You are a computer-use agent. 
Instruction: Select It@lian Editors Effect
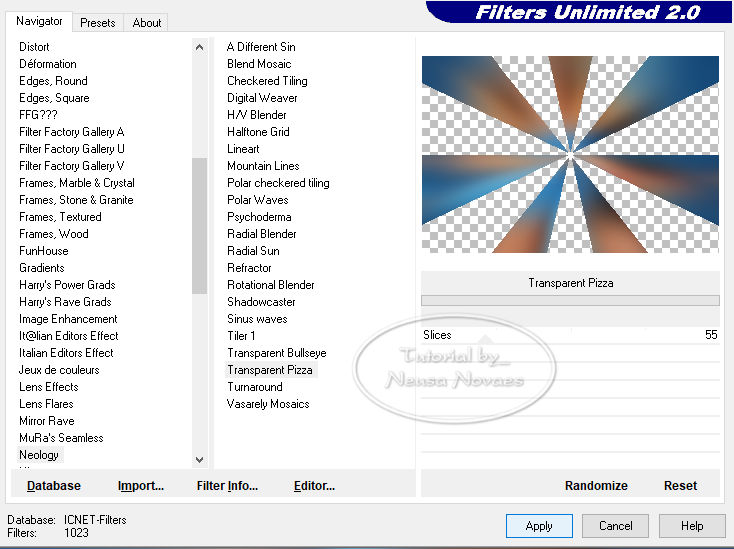click(x=69, y=336)
